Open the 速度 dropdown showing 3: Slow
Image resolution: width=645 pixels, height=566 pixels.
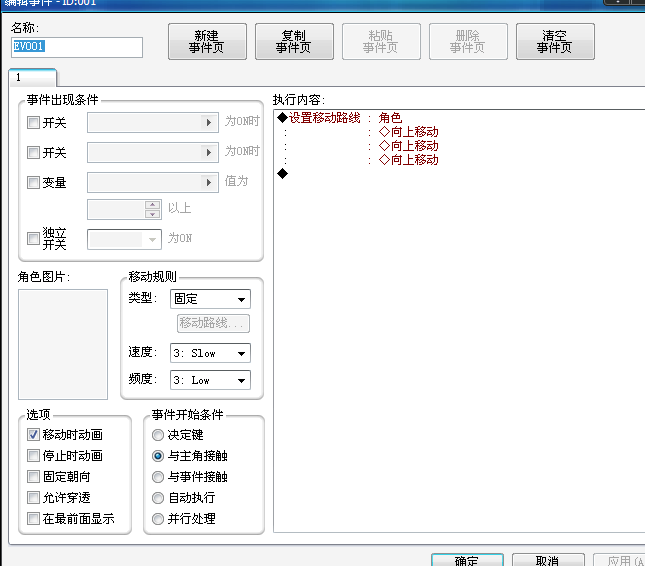click(210, 353)
